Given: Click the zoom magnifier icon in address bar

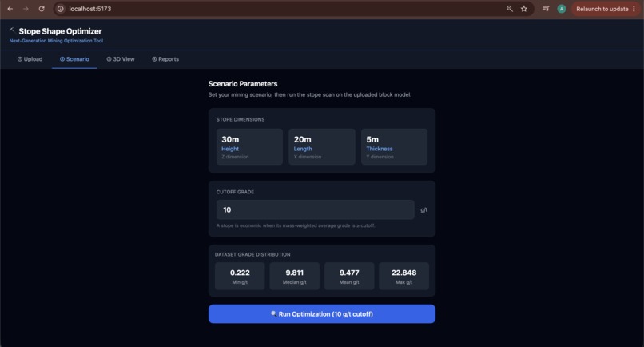Looking at the screenshot, I should [510, 9].
